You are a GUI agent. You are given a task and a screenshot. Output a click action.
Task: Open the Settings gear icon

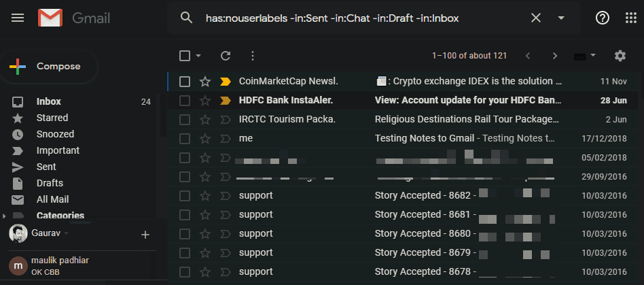[620, 56]
